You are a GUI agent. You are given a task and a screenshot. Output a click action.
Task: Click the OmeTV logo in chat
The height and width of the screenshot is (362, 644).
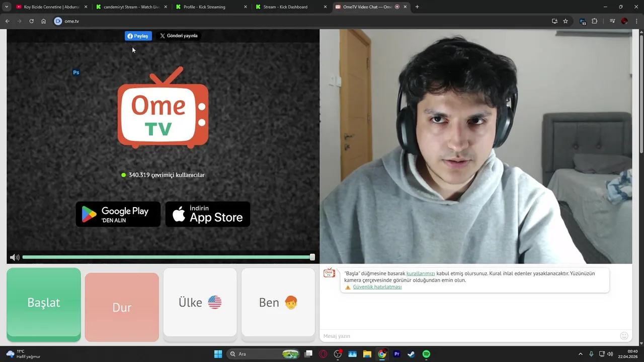coord(329,273)
